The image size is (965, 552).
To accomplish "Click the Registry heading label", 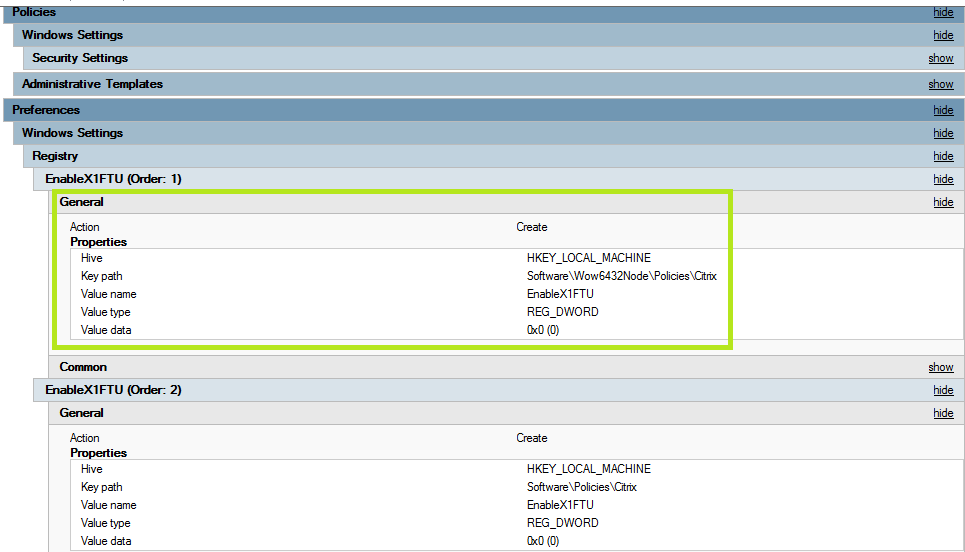I will tap(55, 156).
